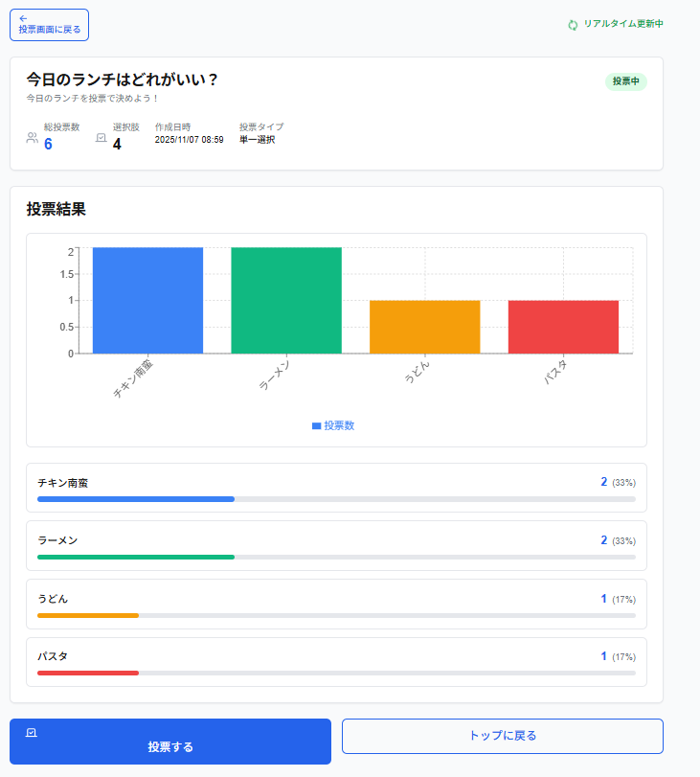Click the orange うどん chart bar
The height and width of the screenshot is (777, 700).
click(x=424, y=327)
